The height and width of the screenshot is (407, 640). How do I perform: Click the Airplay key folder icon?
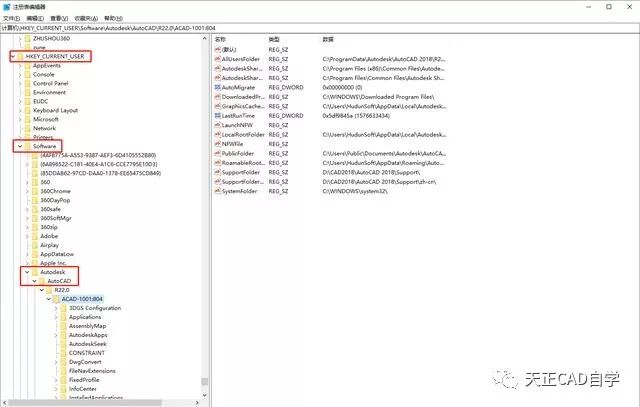[x=35, y=245]
